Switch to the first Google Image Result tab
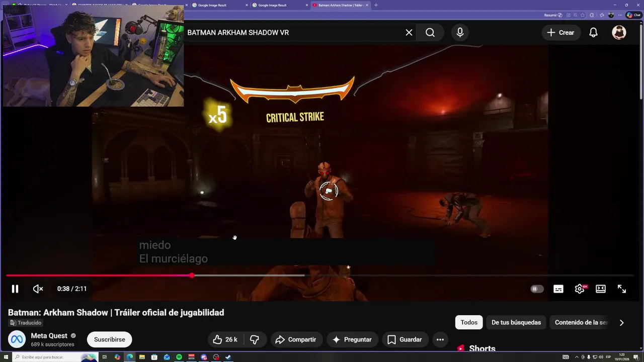Viewport: 644px width, 362px height. click(x=219, y=5)
